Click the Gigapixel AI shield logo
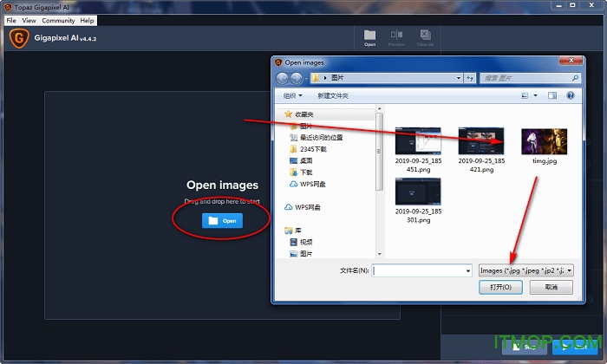 (19, 38)
